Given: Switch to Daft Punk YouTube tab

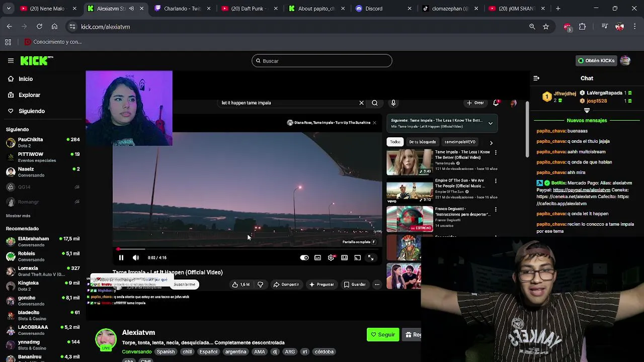Looking at the screenshot, I should pos(249,9).
